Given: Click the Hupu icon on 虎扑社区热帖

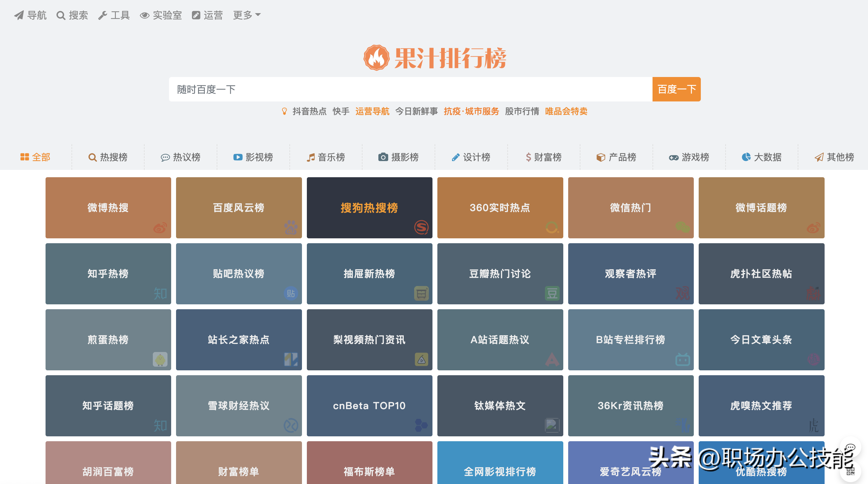Looking at the screenshot, I should pyautogui.click(x=813, y=293).
